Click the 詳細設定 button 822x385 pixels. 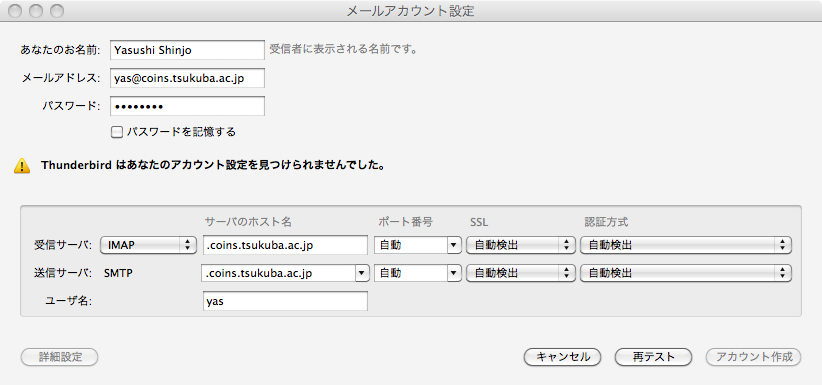click(60, 357)
